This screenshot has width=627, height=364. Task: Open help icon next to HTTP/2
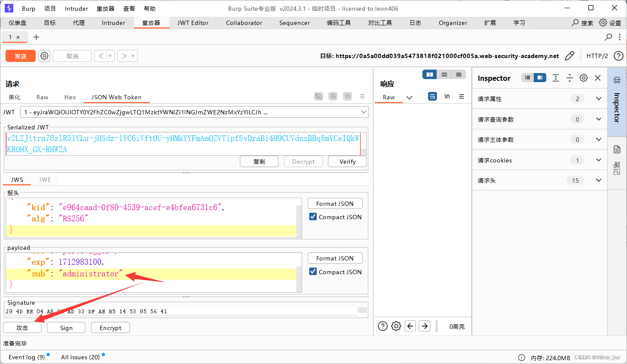618,56
